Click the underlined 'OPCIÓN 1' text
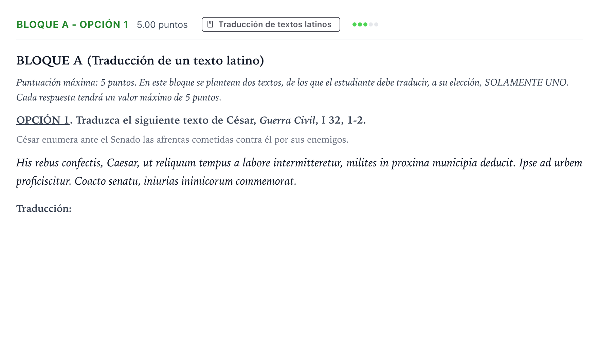Image resolution: width=599 pixels, height=364 pixels. click(43, 120)
